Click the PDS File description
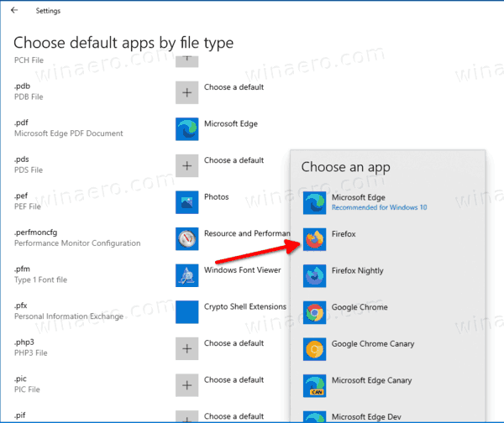 pos(29,170)
